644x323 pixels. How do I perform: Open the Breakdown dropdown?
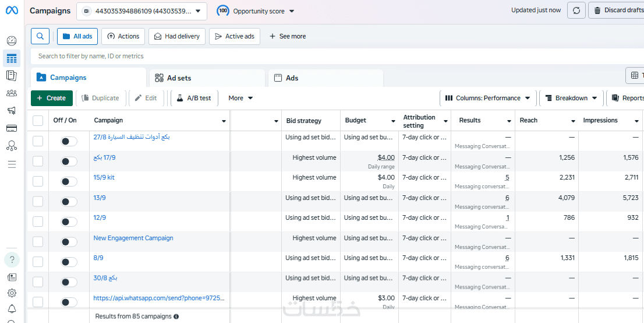[x=572, y=98]
